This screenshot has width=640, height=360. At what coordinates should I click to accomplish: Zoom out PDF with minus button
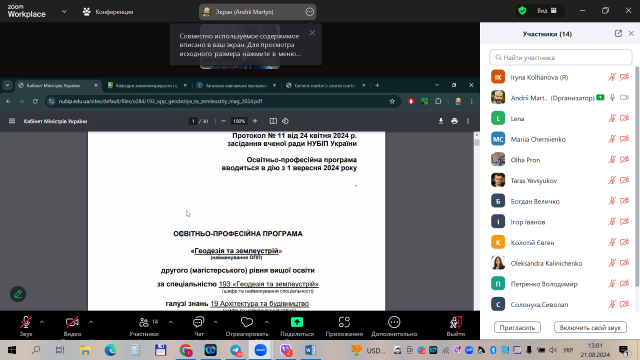tap(223, 121)
